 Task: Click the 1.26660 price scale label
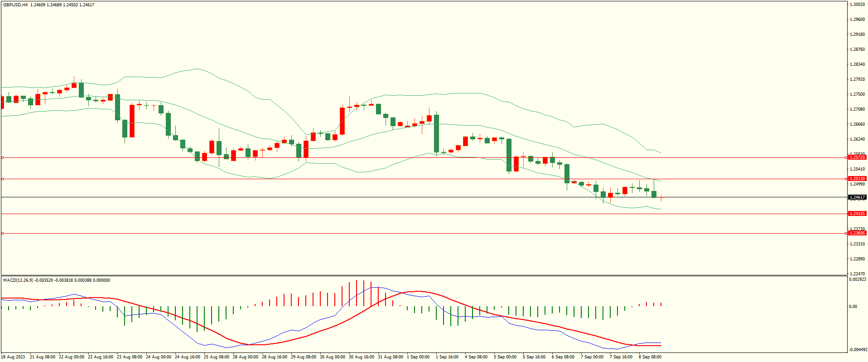(857, 124)
